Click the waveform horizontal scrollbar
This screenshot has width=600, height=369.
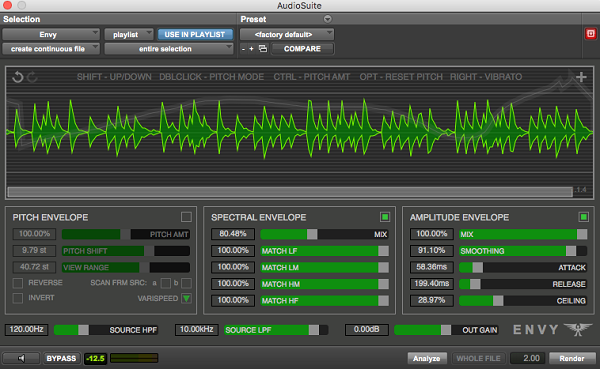point(290,192)
